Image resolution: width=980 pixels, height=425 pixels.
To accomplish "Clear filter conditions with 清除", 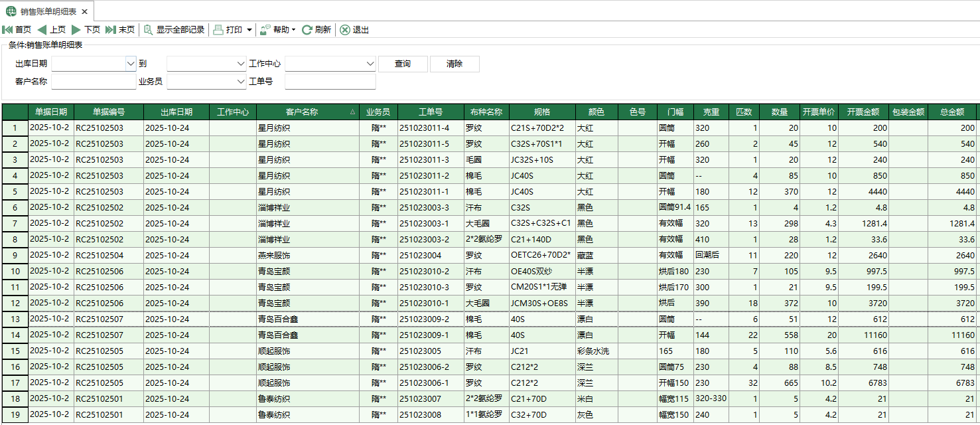I will 455,64.
